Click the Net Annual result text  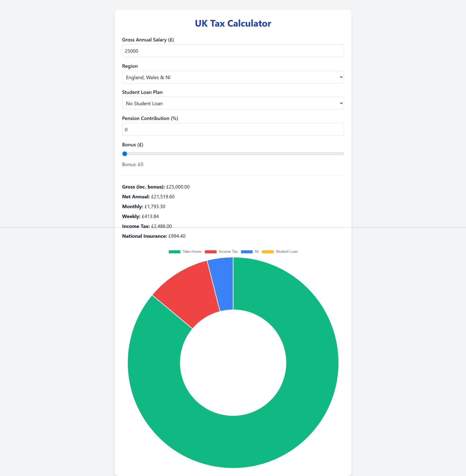coord(148,196)
